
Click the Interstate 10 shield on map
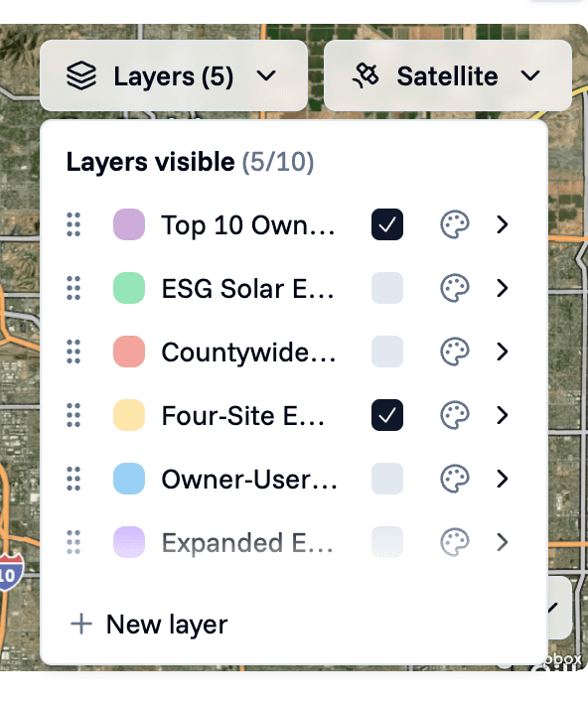point(10,573)
